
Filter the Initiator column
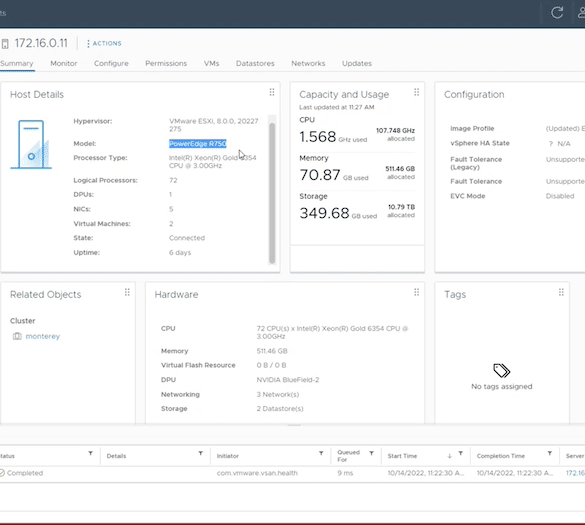321,453
